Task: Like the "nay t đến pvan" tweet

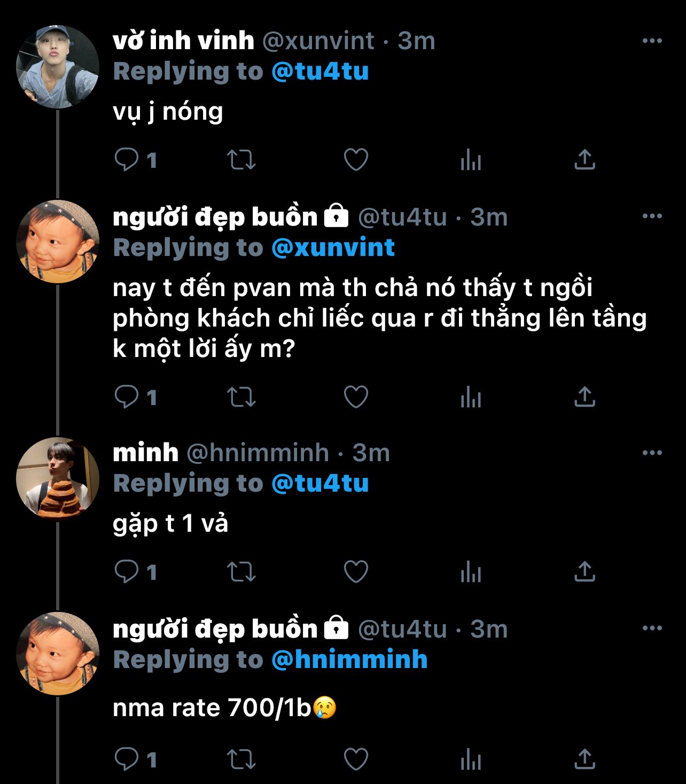Action: [356, 397]
